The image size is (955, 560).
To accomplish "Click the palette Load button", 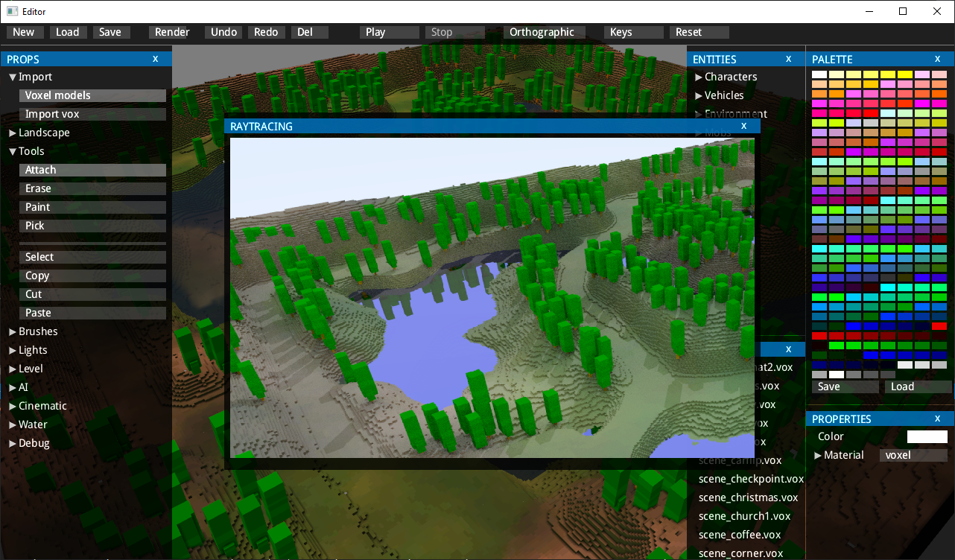I will click(x=918, y=386).
